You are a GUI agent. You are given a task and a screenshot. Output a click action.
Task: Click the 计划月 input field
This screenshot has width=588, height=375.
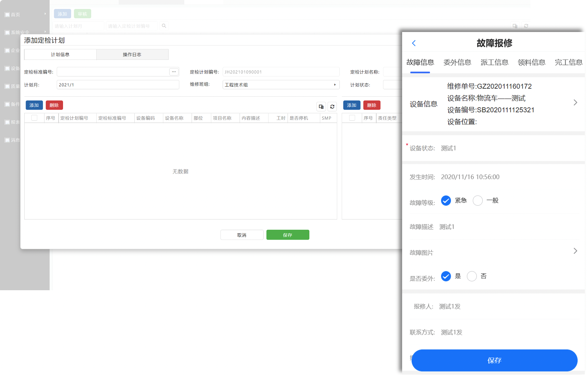(118, 85)
